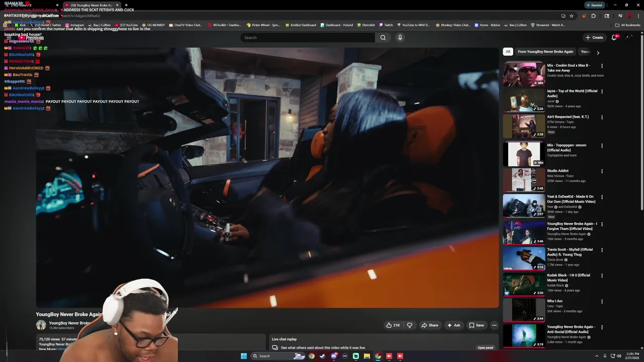Dislike the video with thumbs down
Image resolution: width=644 pixels, height=362 pixels.
pos(410,325)
